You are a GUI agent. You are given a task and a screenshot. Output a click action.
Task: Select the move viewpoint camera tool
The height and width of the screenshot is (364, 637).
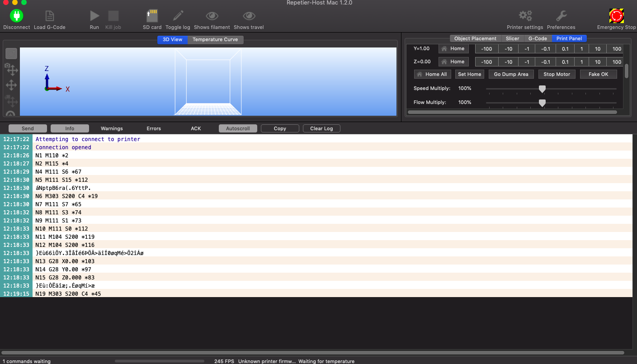11,69
